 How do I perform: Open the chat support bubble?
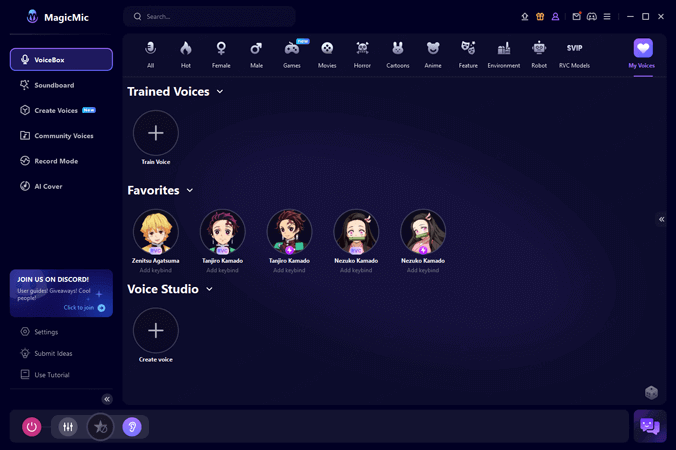pos(650,426)
